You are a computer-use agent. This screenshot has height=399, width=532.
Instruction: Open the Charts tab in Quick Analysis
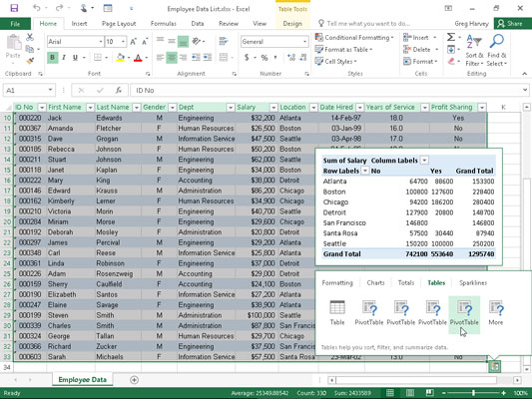pos(375,282)
